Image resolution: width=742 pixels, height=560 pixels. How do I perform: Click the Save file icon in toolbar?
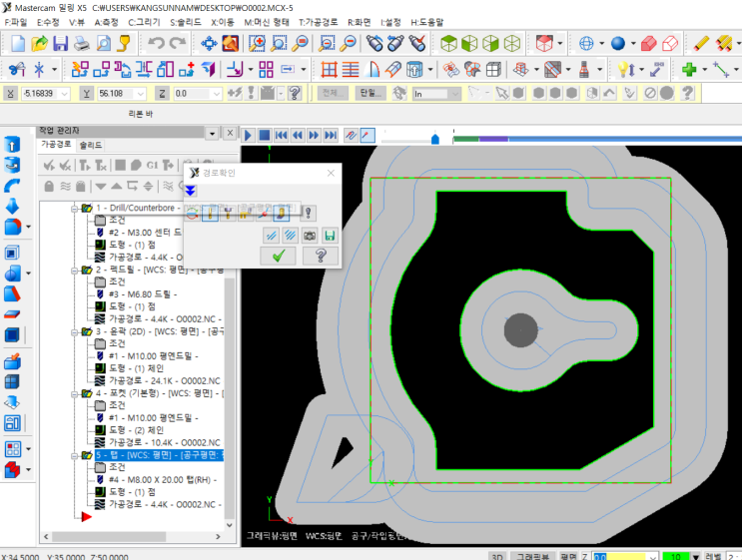tap(61, 43)
